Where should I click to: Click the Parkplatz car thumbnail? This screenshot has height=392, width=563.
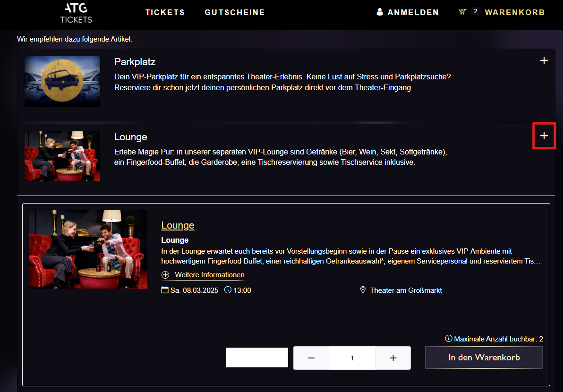62,81
